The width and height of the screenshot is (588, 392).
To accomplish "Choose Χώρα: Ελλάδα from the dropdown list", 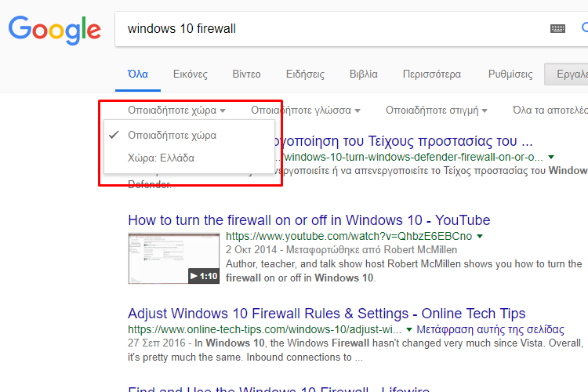I will coord(189,158).
